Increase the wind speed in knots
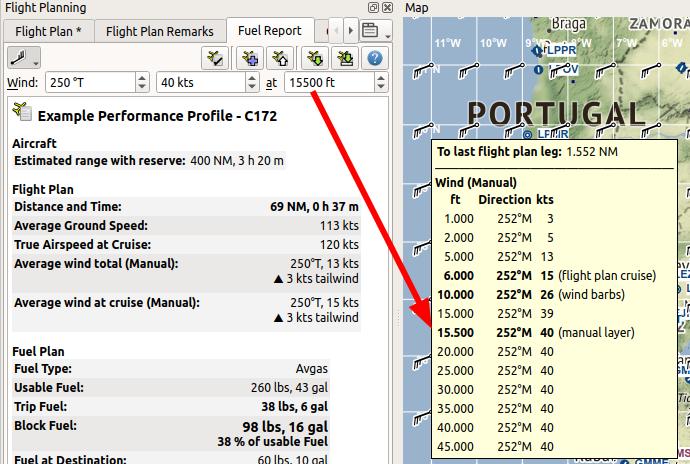Image resolution: width=690 pixels, height=464 pixels. pyautogui.click(x=252, y=78)
